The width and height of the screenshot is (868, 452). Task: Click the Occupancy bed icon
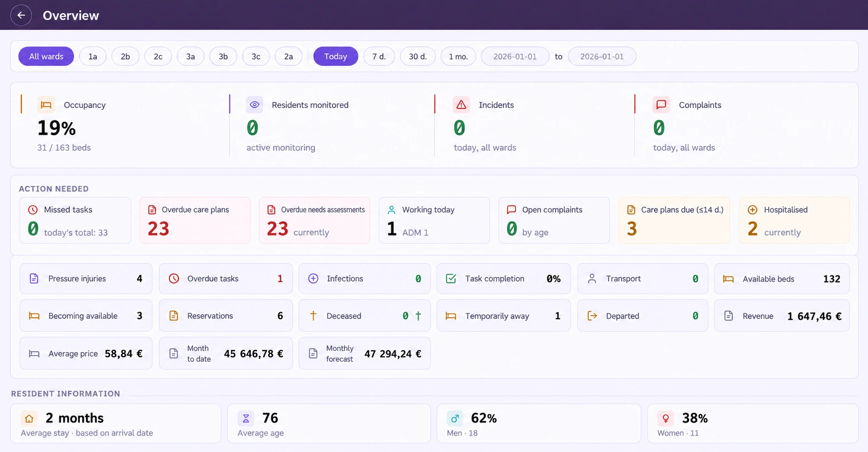click(x=46, y=105)
